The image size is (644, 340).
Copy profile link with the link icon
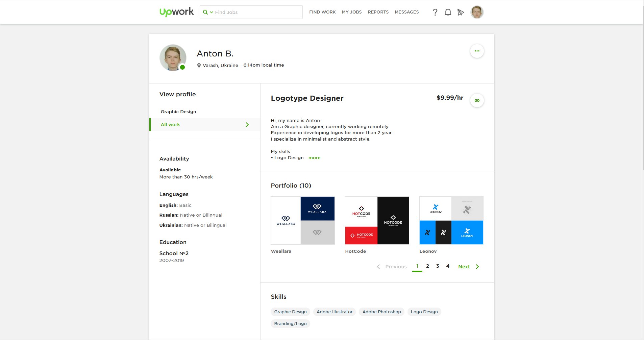477,100
